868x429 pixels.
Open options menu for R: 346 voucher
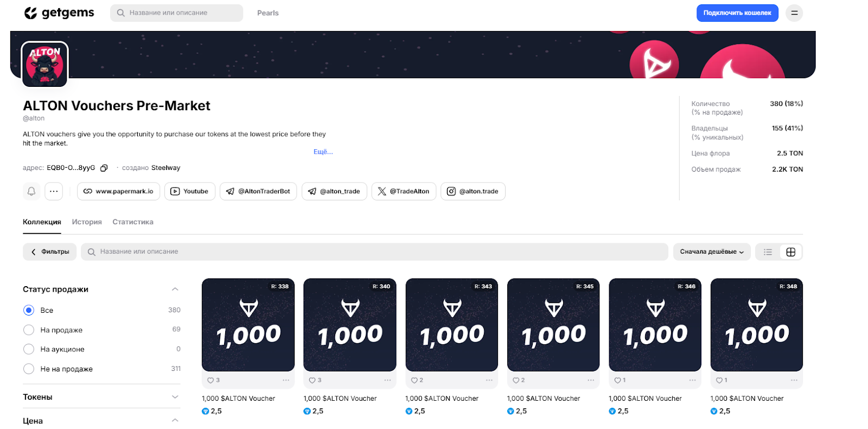(693, 380)
